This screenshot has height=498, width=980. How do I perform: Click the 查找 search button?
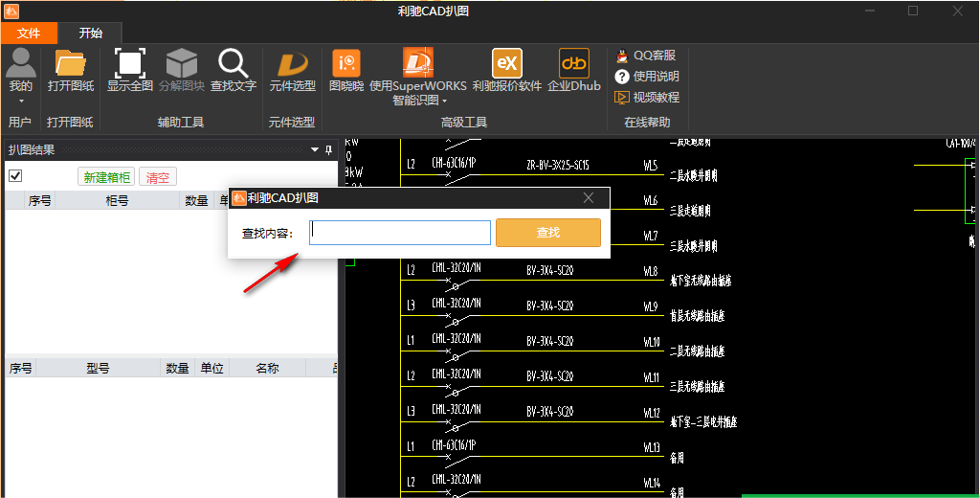tap(548, 232)
